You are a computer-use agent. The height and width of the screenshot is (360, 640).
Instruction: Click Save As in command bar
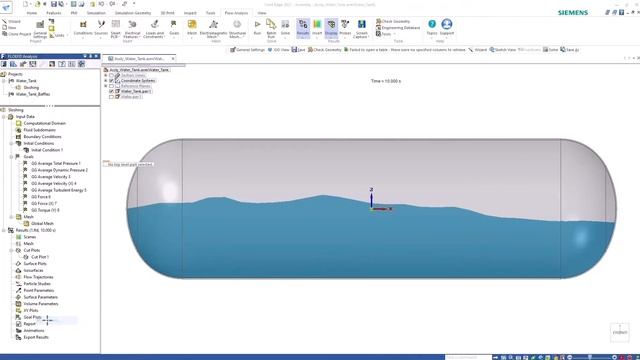pyautogui.click(x=569, y=50)
